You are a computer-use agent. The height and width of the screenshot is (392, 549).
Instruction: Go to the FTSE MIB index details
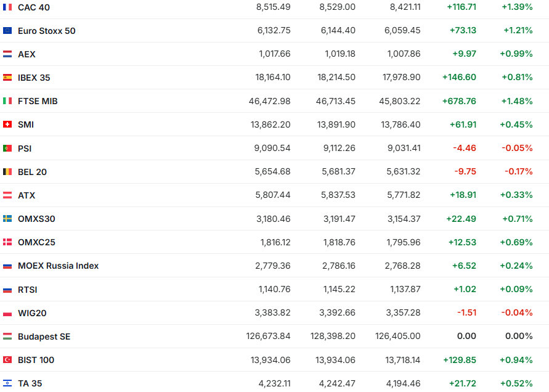38,101
